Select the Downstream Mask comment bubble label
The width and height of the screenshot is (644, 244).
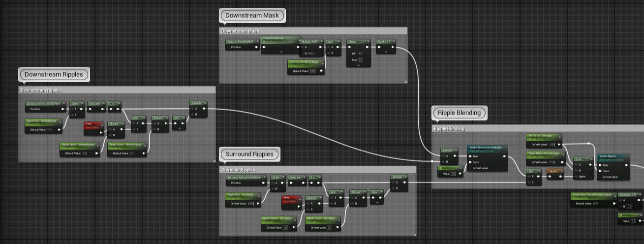coord(251,16)
